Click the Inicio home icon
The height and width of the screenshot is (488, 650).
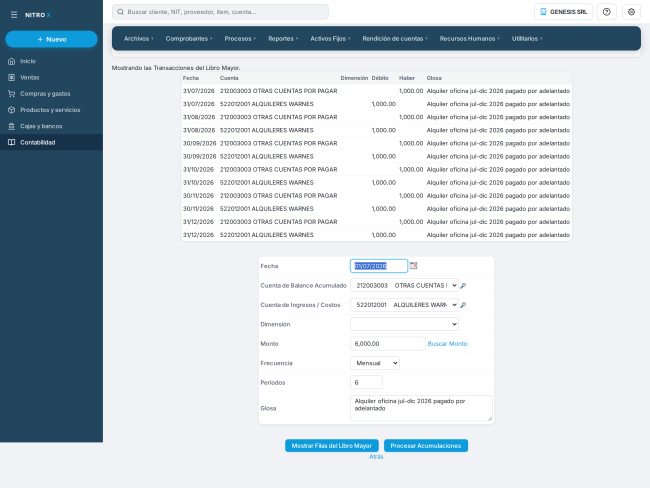[x=12, y=61]
